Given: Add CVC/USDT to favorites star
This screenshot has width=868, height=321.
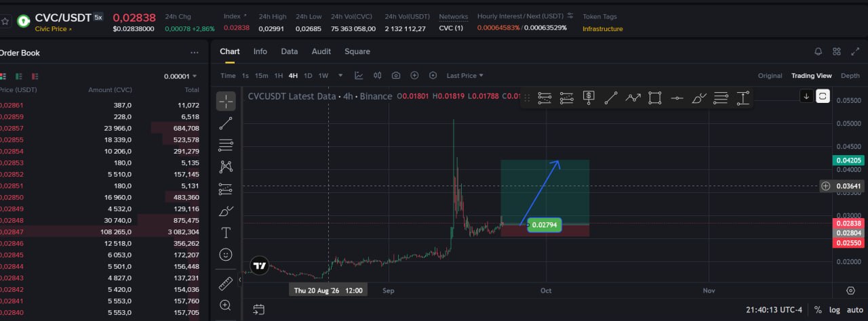Looking at the screenshot, I should tap(5, 21).
